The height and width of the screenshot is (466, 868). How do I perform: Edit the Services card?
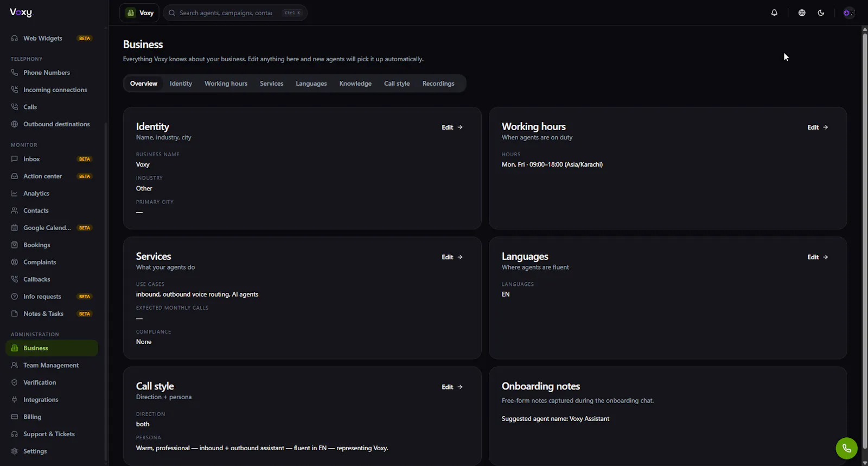(x=452, y=257)
